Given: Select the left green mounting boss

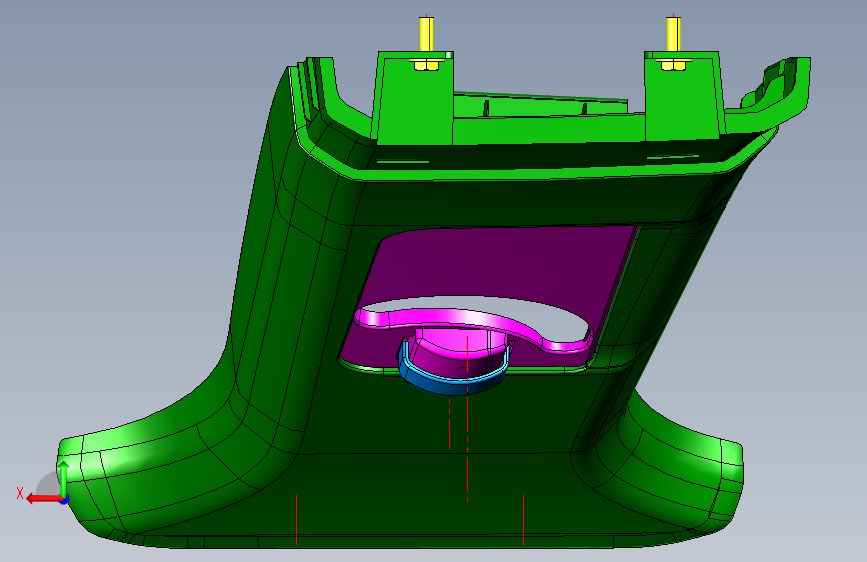Looking at the screenshot, I should 413,100.
